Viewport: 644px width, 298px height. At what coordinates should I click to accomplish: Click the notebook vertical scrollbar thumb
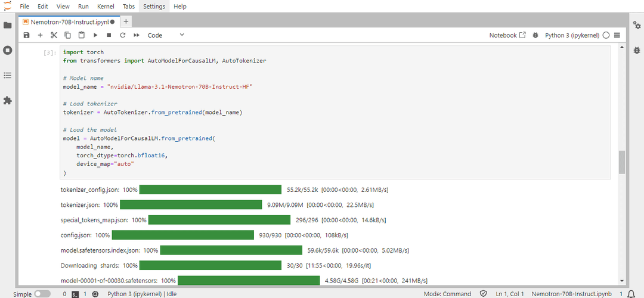(x=621, y=162)
